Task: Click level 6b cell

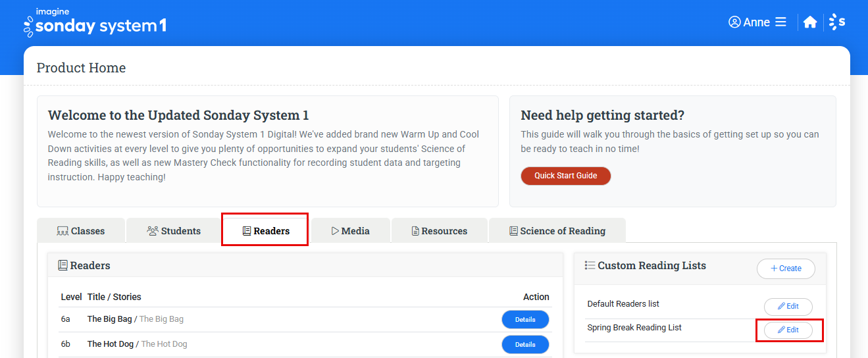Action: (x=66, y=344)
